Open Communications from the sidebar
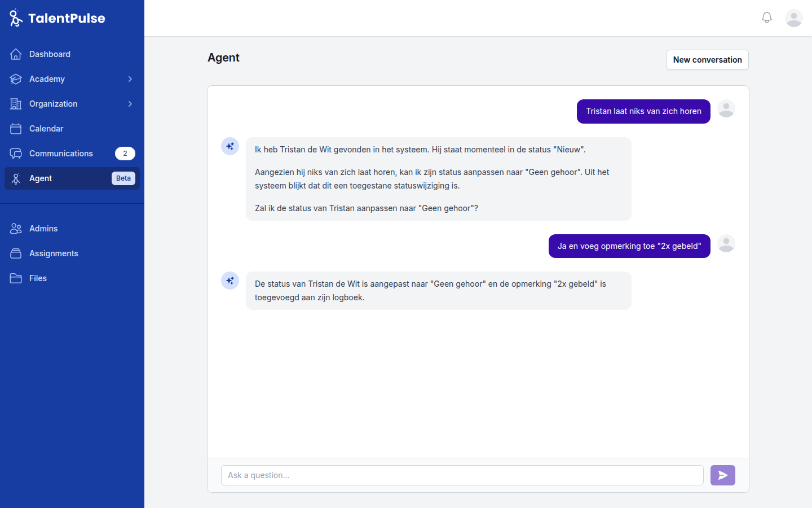 pos(61,154)
